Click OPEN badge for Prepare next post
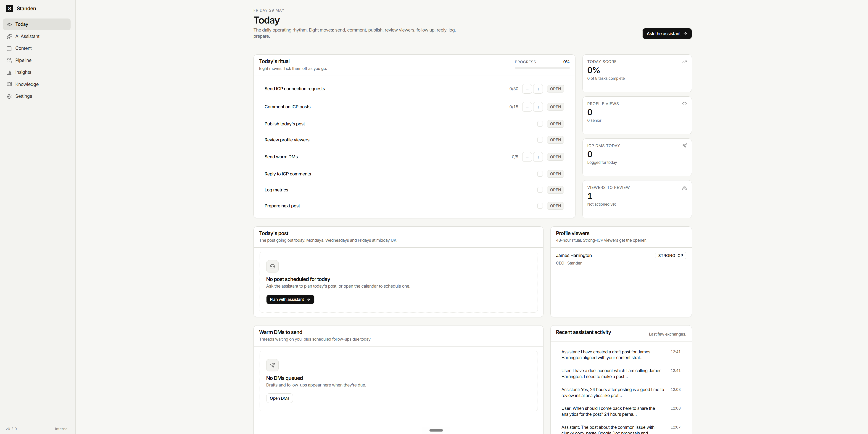The height and width of the screenshot is (434, 868). (x=555, y=206)
